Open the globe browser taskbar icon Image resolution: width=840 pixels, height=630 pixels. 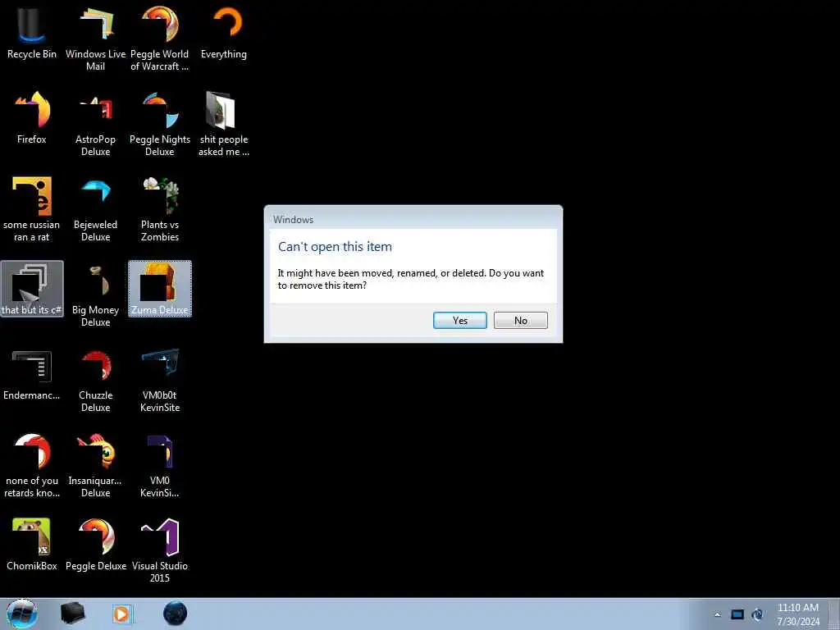click(175, 614)
